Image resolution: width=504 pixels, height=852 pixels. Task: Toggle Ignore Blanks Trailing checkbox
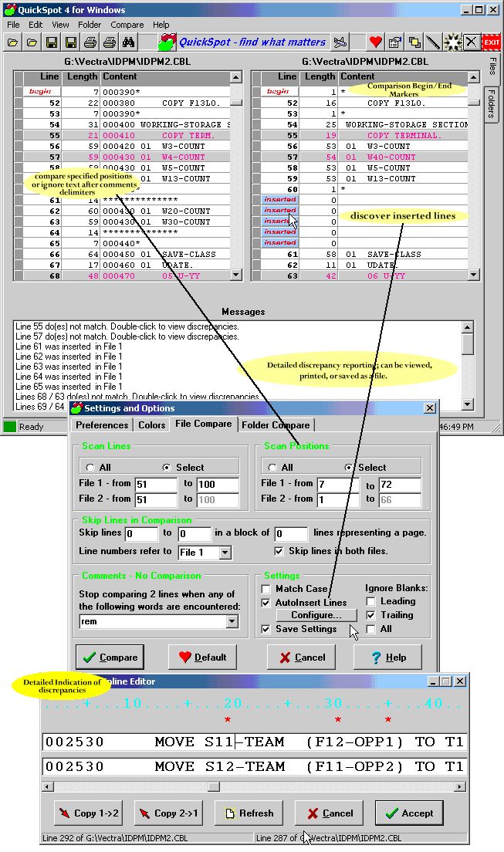tap(370, 615)
